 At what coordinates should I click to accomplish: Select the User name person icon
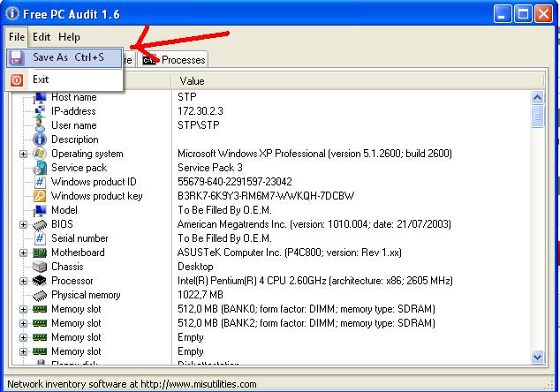[40, 125]
